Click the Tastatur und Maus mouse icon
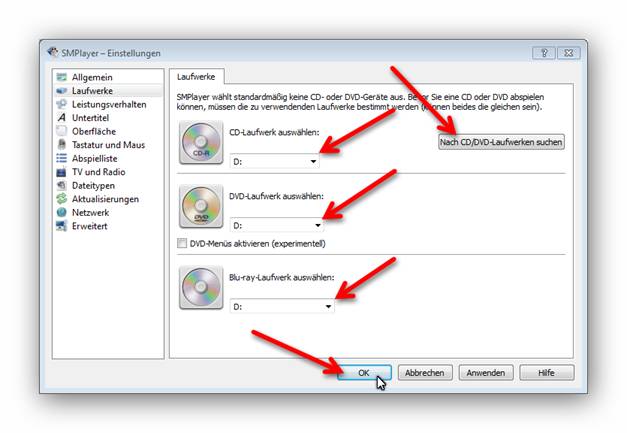The width and height of the screenshot is (627, 433). click(62, 145)
